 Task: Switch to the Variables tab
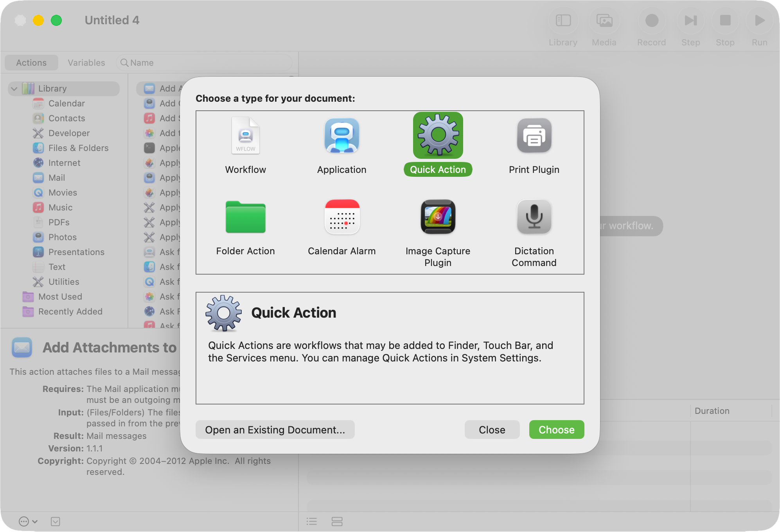click(x=86, y=63)
